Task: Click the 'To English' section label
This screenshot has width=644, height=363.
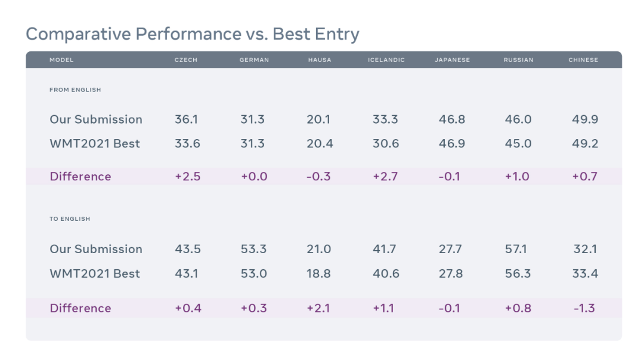Action: (70, 219)
